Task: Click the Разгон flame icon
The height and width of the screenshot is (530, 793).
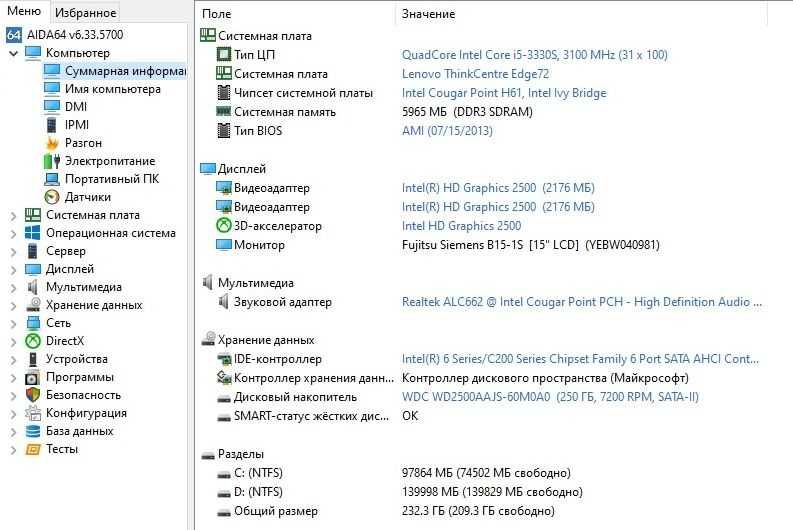Action: [52, 143]
